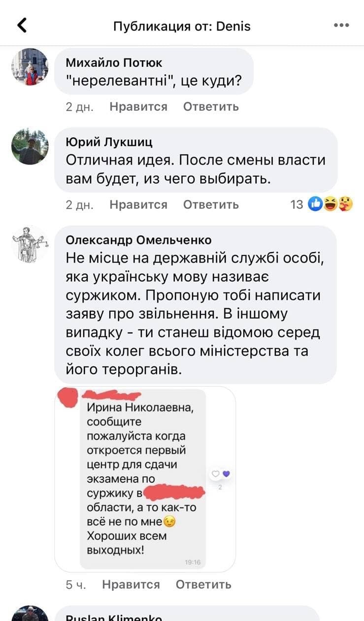The height and width of the screenshot is (621, 364).
Task: Open Михайло Потюк's profile name link
Action: tap(114, 63)
